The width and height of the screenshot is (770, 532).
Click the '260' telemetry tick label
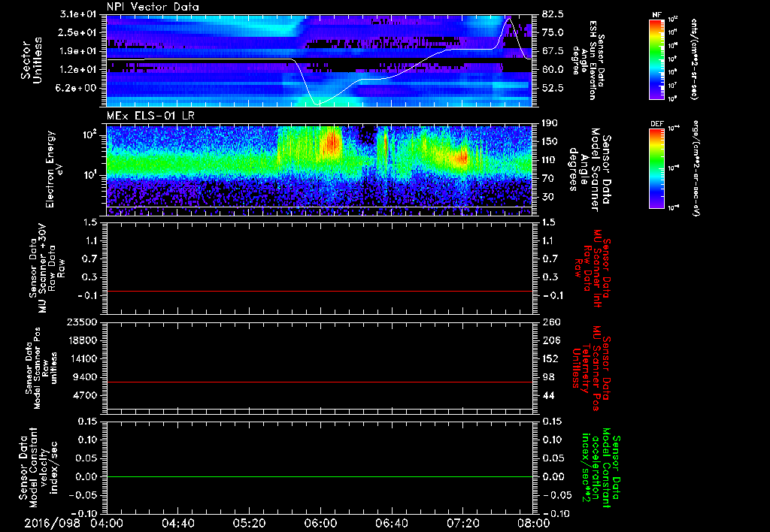pos(550,322)
